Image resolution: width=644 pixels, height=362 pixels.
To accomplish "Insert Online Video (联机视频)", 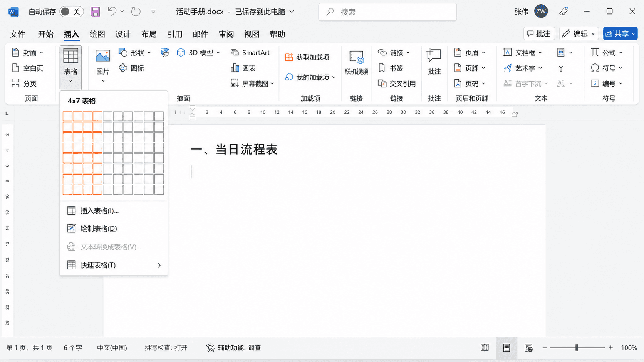I will tap(356, 62).
